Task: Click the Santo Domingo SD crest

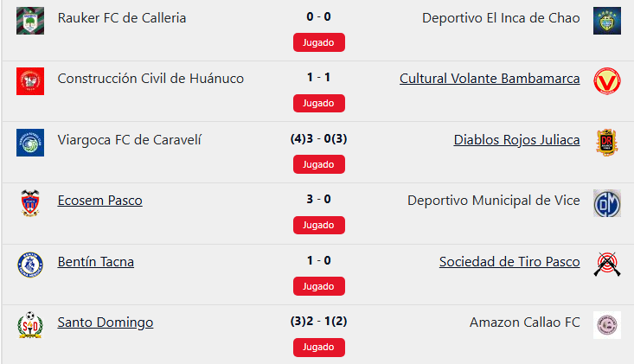Action: [x=30, y=325]
